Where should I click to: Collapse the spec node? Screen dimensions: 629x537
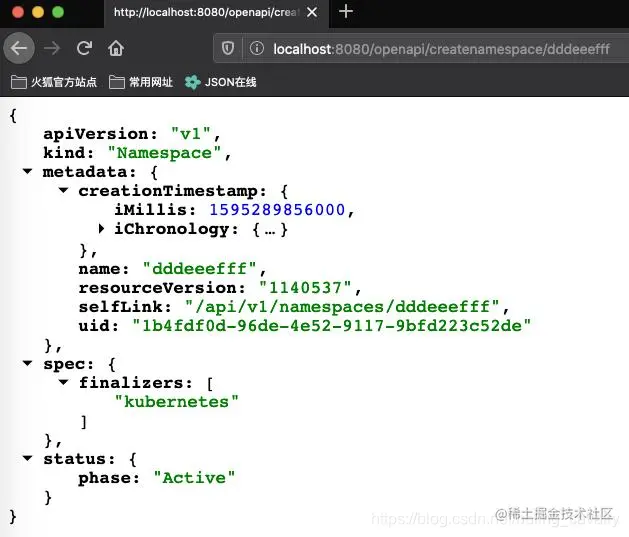coord(27,363)
